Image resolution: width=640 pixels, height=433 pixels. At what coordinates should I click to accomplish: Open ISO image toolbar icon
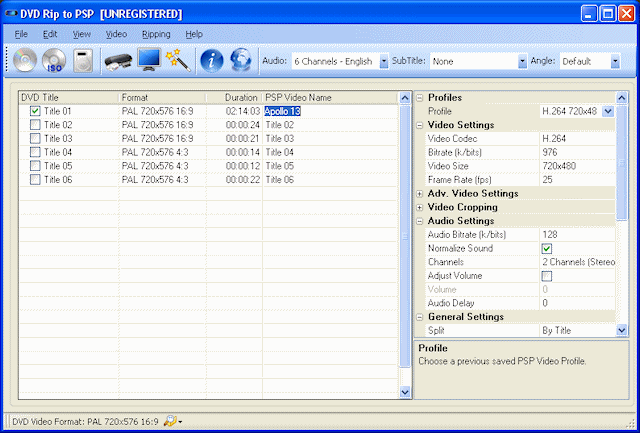(x=54, y=61)
